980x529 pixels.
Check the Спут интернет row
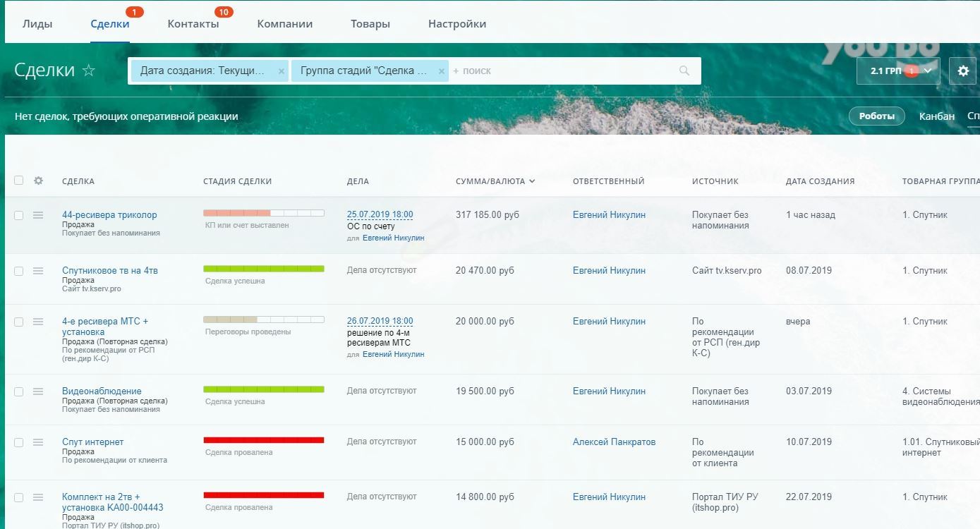pyautogui.click(x=18, y=442)
